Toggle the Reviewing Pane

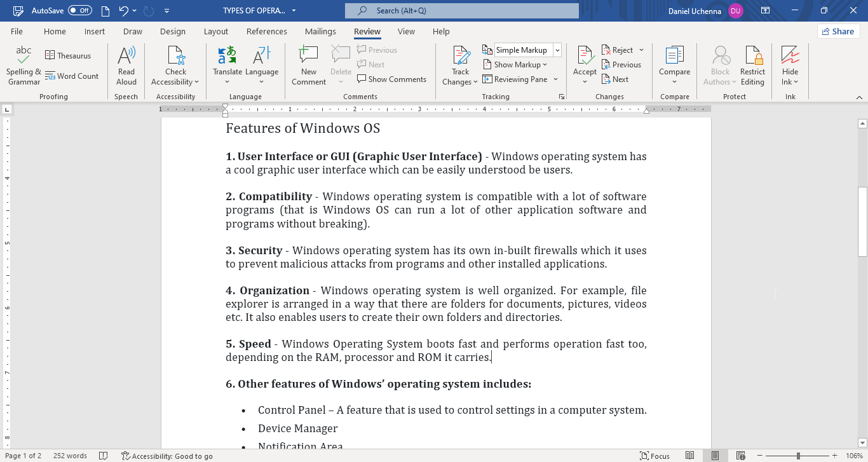click(x=515, y=79)
